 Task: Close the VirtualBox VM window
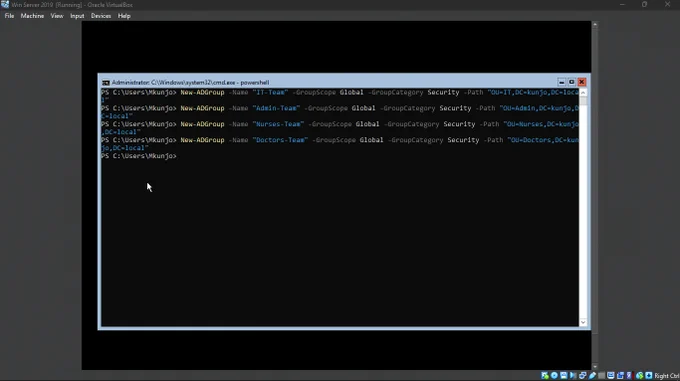click(667, 4)
